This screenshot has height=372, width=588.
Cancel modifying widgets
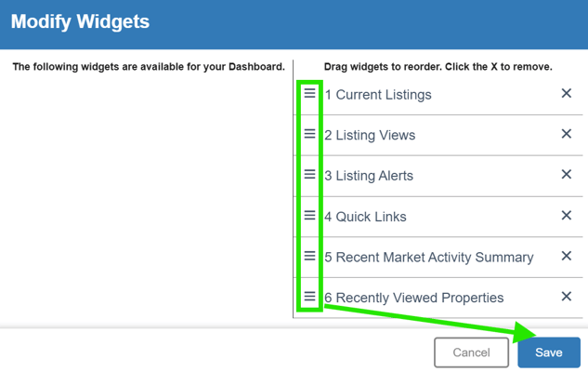(471, 352)
